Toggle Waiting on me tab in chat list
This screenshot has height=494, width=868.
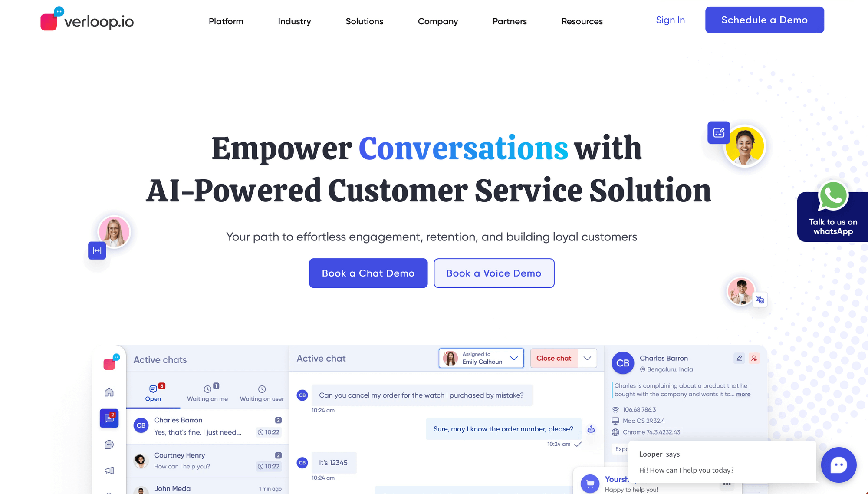point(207,392)
